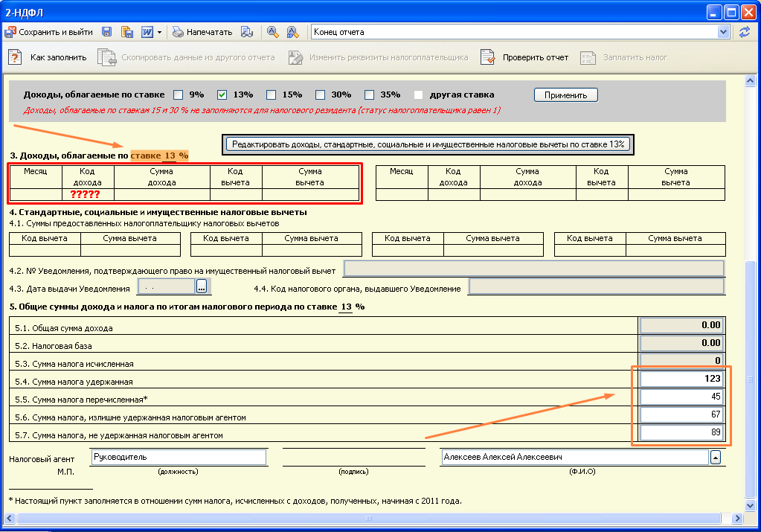761x532 pixels.
Task: Click the 'Дата выдачи Уведомления' date field
Action: click(x=167, y=287)
